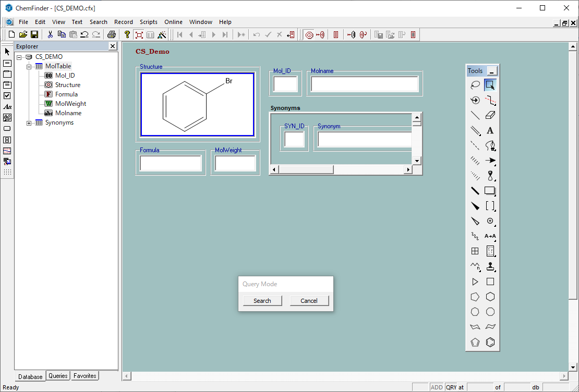This screenshot has width=579, height=392.
Task: Click the Synonyms subform scroll down arrow
Action: (417, 161)
